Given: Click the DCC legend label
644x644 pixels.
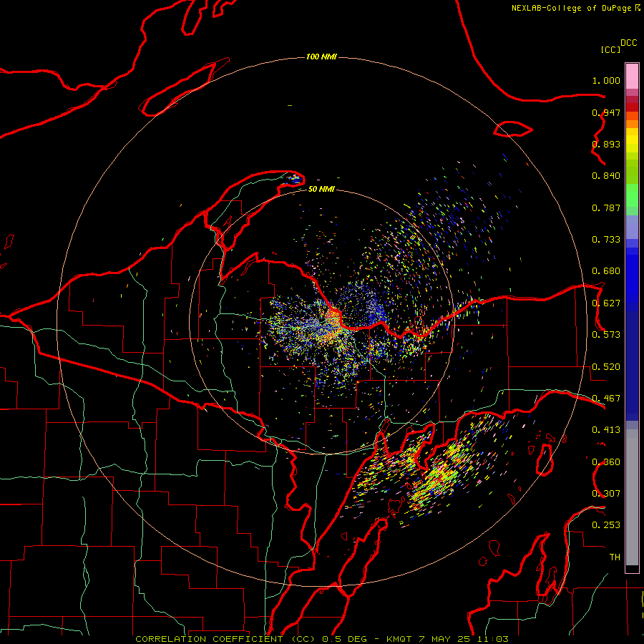Looking at the screenshot, I should click(629, 43).
